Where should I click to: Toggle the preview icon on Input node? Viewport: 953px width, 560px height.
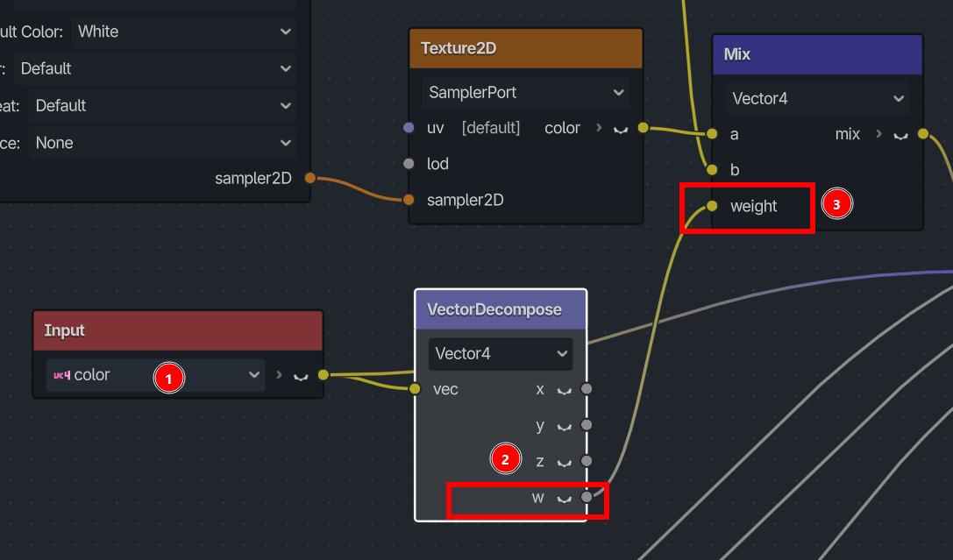click(x=301, y=377)
